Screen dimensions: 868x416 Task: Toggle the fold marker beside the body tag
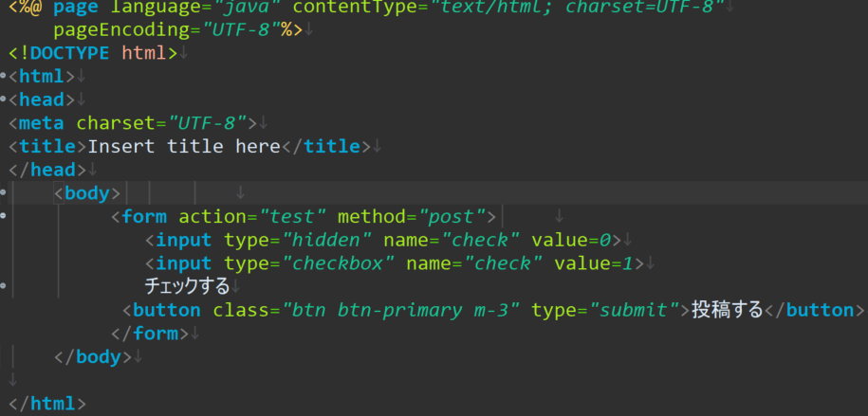click(x=4, y=193)
